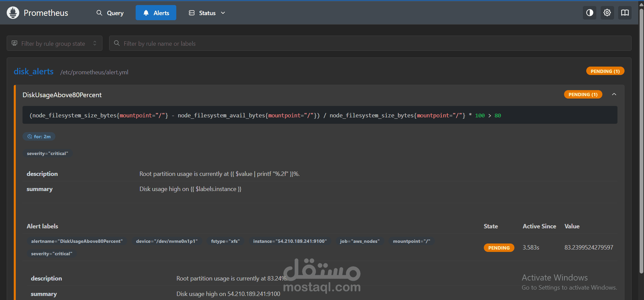644x300 pixels.
Task: Click the rule summary template text
Action: tap(190, 189)
